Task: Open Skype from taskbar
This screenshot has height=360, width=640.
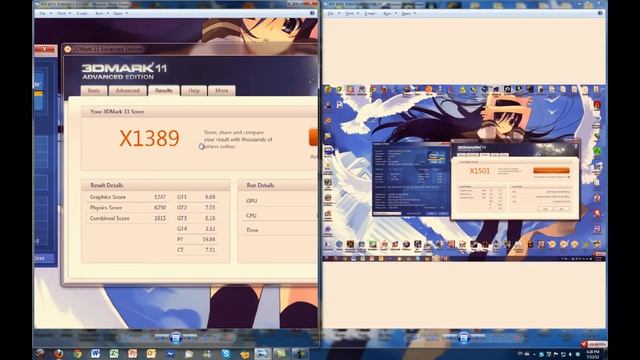Action: click(226, 354)
